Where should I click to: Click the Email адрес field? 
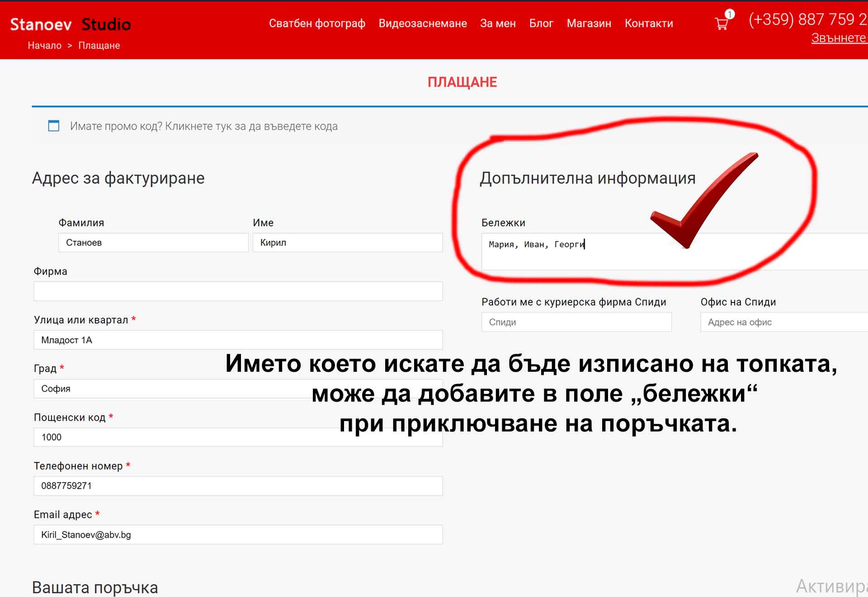pos(238,535)
